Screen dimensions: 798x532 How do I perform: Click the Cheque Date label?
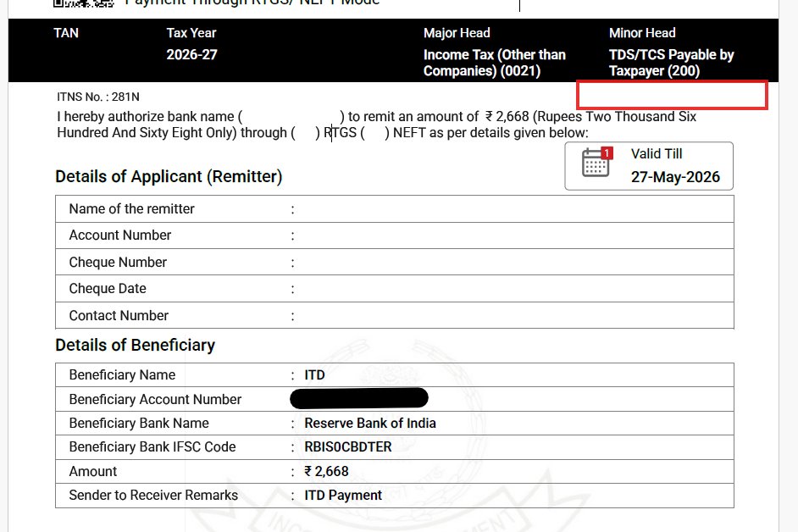point(108,289)
